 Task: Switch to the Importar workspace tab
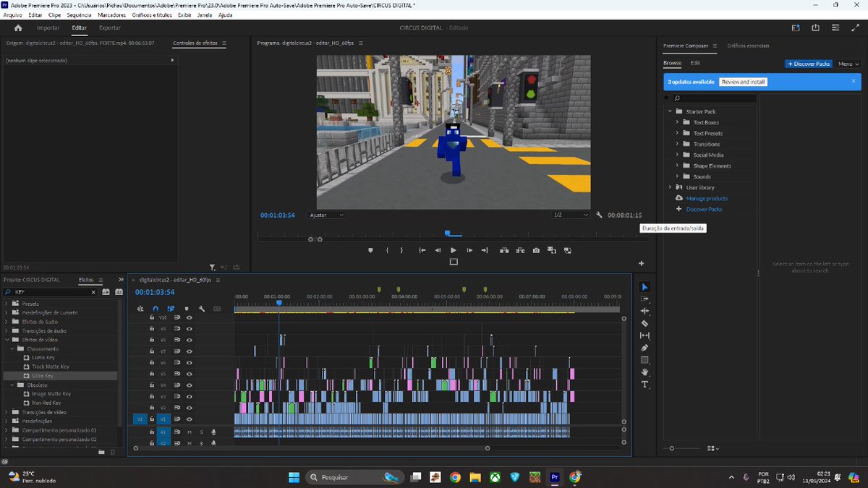tap(48, 27)
